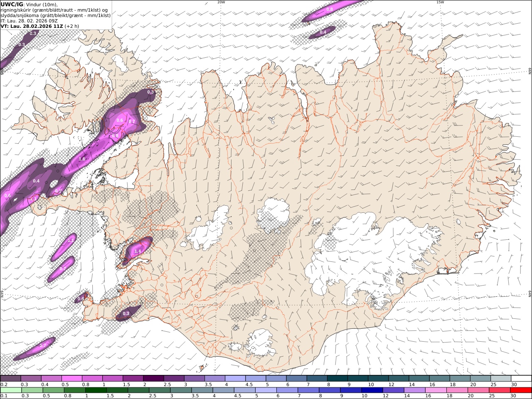The width and height of the screenshot is (532, 399).
Task: Click the '30' label in the upper legend
Action: (514, 384)
